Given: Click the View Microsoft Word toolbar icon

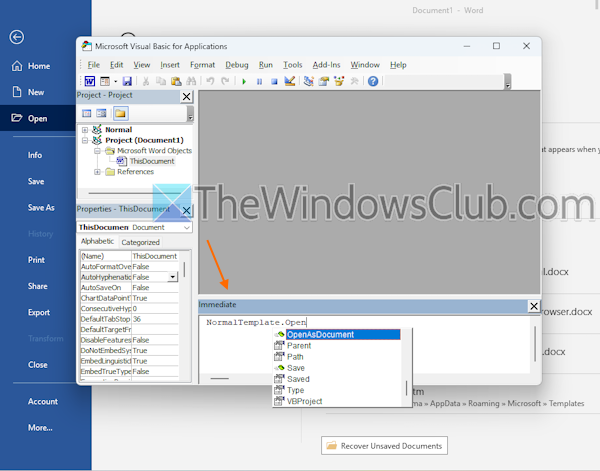Looking at the screenshot, I should point(90,81).
